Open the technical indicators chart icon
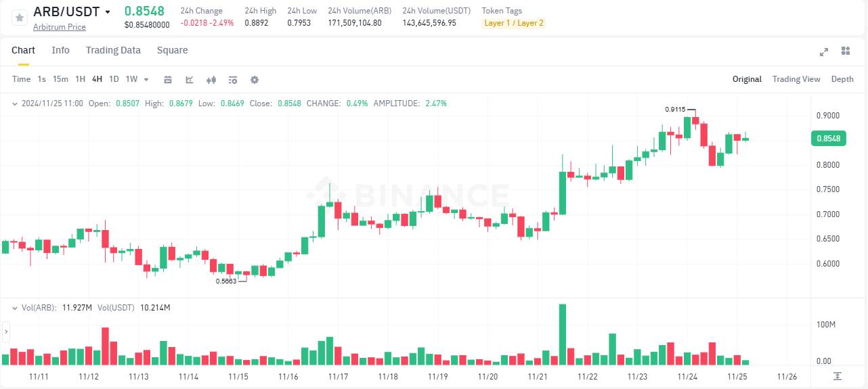Viewport: 868px width, 389px height. [x=190, y=79]
